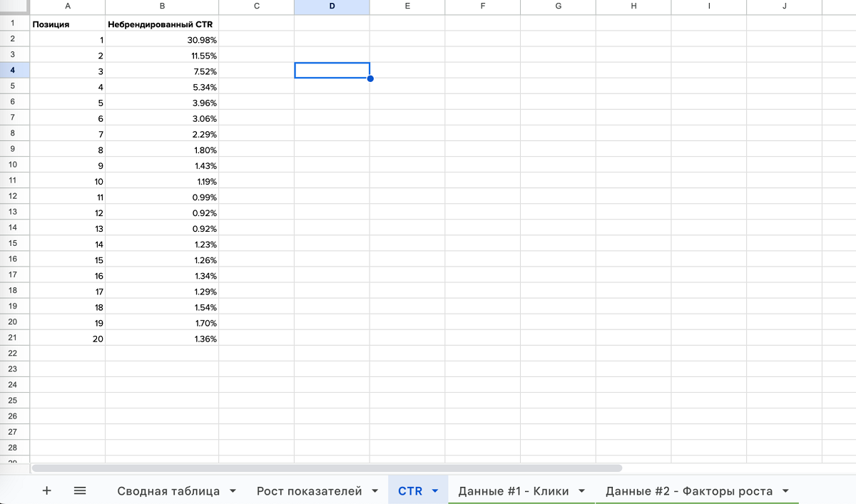Click the add new sheet plus icon
This screenshot has height=504, width=856.
click(x=47, y=490)
